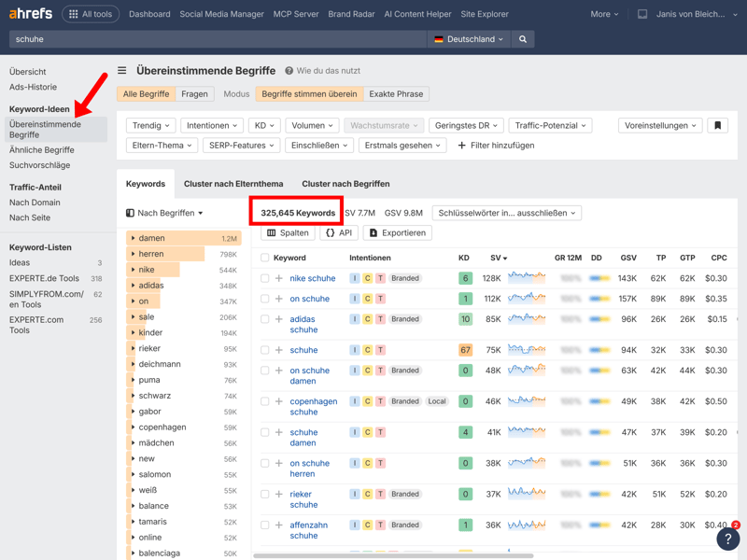Click the keyword search input field
This screenshot has width=747, height=560.
pyautogui.click(x=215, y=39)
